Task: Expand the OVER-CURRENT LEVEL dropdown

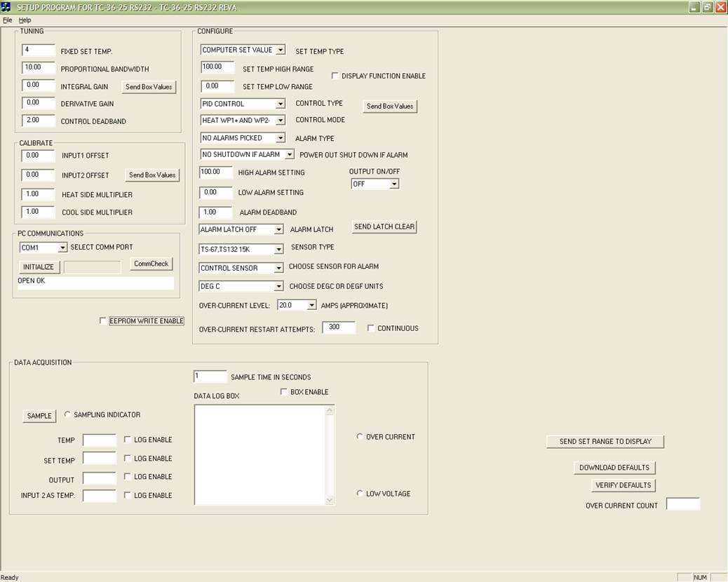Action: pyautogui.click(x=310, y=305)
